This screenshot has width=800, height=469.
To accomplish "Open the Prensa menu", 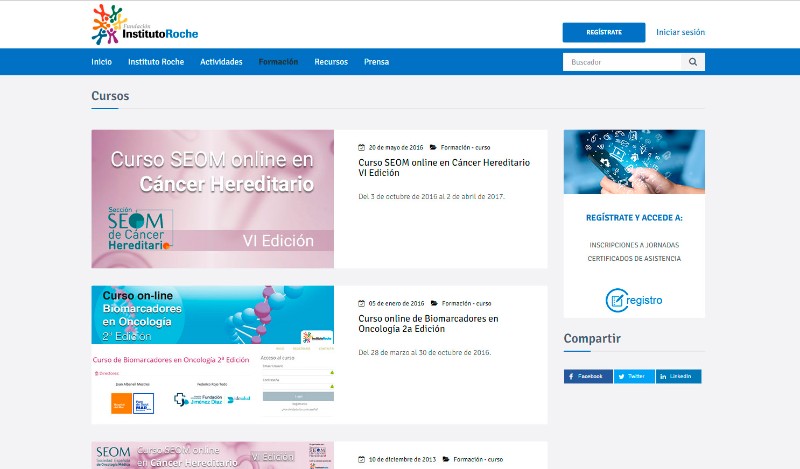I will click(x=377, y=62).
